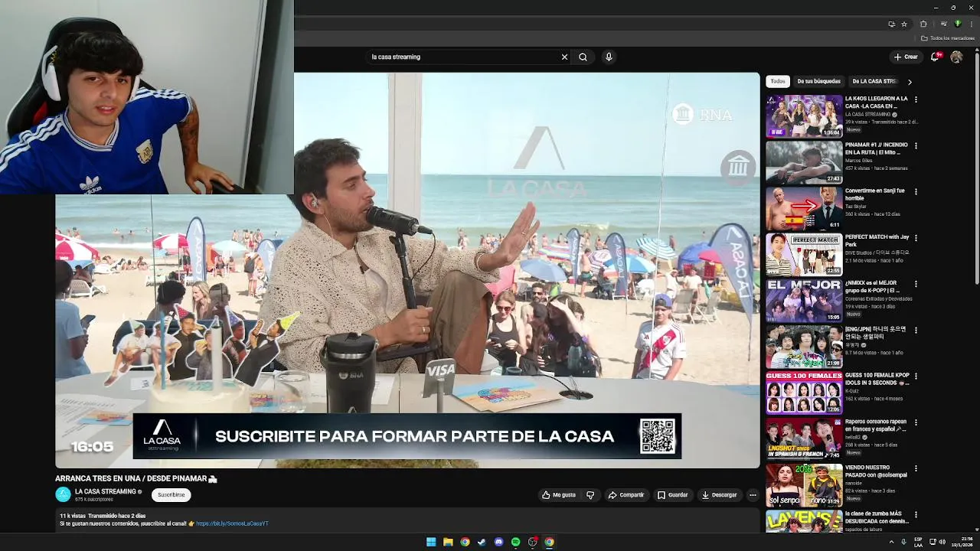This screenshot has height=551, width=980.
Task: Open the Crear menu
Action: (905, 57)
